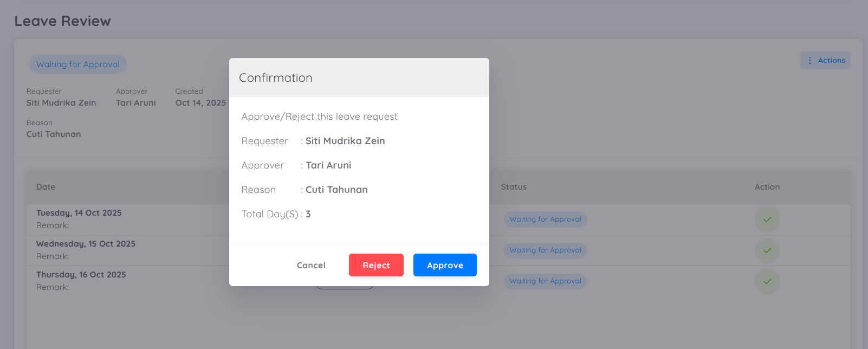Open the Actions kebab menu
Viewport: 868px width, 349px height.
click(825, 60)
